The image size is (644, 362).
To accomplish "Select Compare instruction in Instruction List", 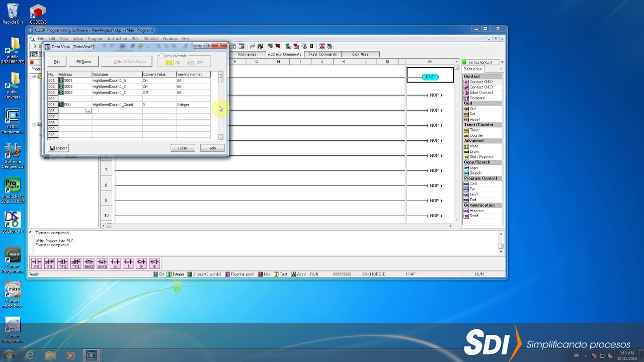I will coord(474,98).
